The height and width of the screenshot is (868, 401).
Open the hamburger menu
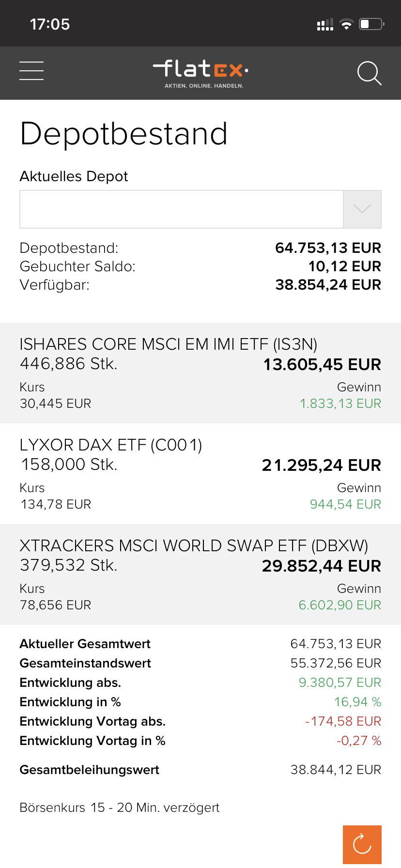[x=31, y=71]
